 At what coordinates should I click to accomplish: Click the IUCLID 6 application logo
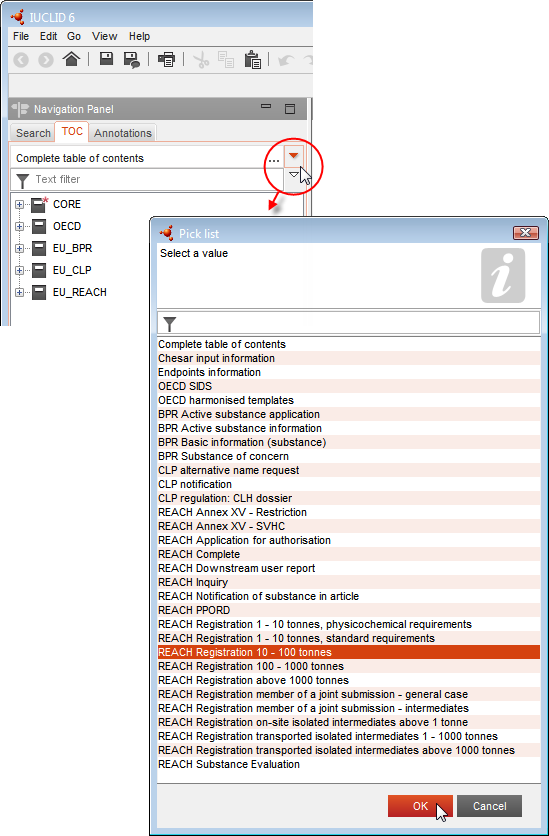[x=17, y=17]
